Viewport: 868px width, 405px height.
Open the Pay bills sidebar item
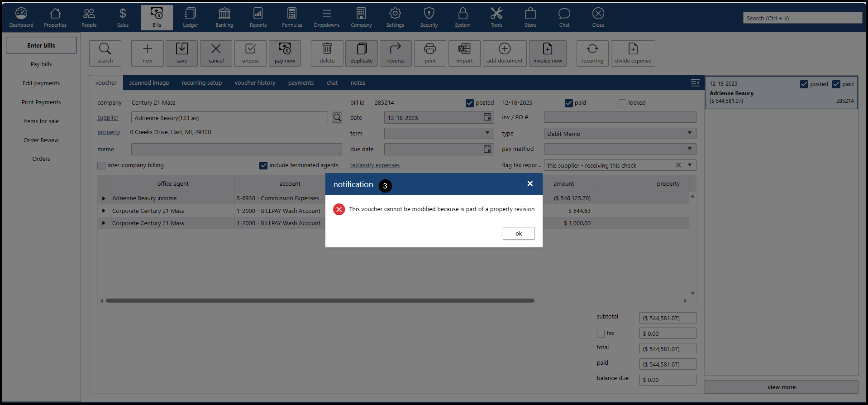tap(41, 64)
